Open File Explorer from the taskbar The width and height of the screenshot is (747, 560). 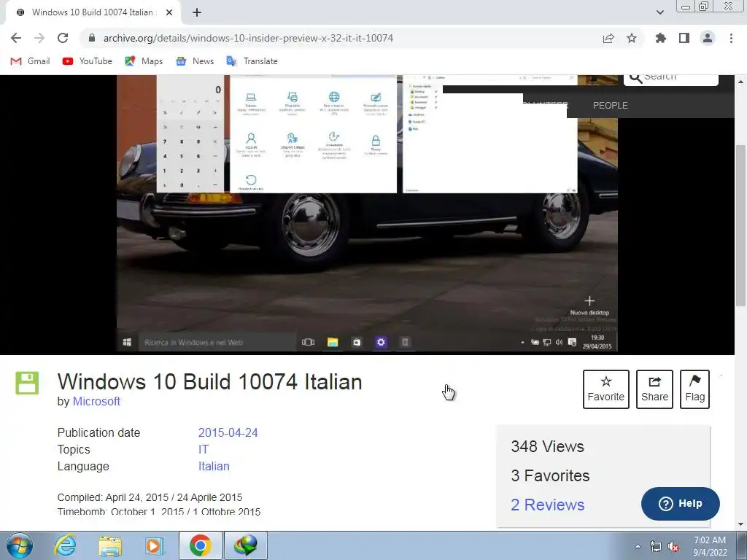(110, 545)
